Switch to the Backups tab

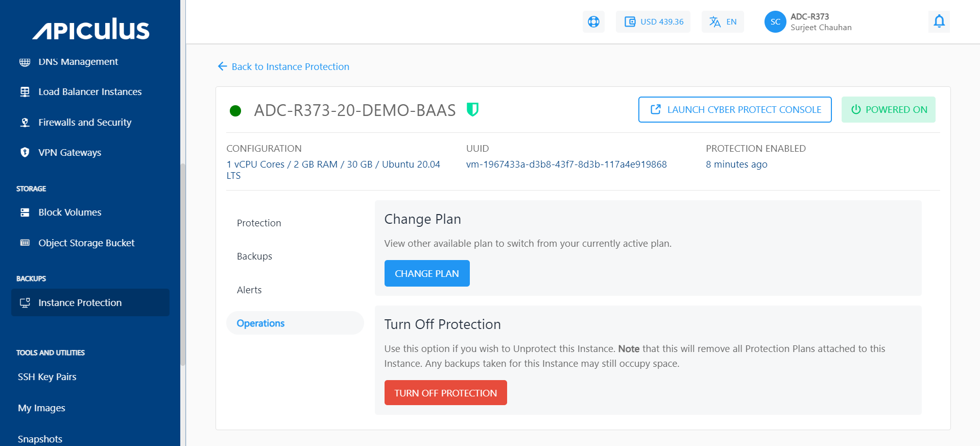tap(254, 256)
